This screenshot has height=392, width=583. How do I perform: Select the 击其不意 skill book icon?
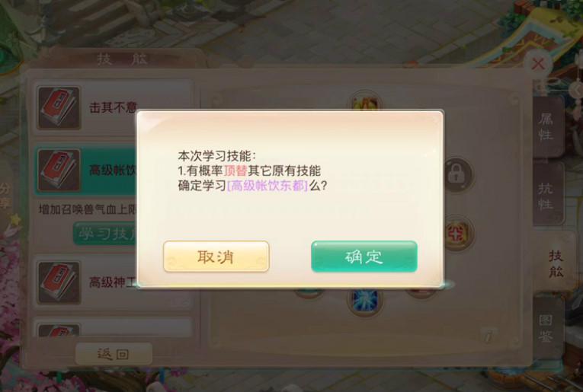pos(59,107)
